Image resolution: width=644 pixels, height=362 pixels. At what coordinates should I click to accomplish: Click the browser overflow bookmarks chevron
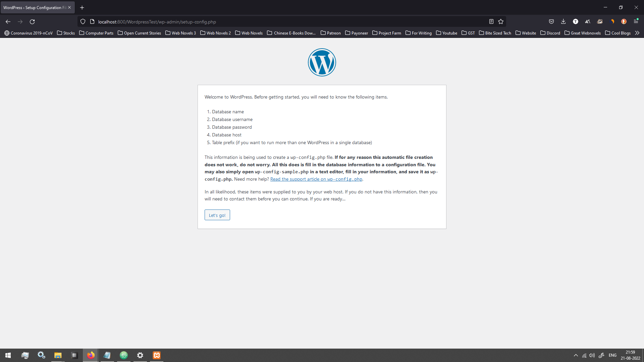tap(637, 33)
